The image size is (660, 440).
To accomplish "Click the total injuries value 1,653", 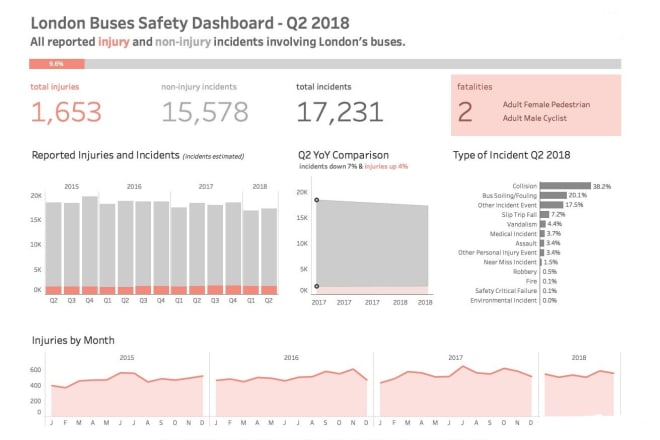I will 66,112.
